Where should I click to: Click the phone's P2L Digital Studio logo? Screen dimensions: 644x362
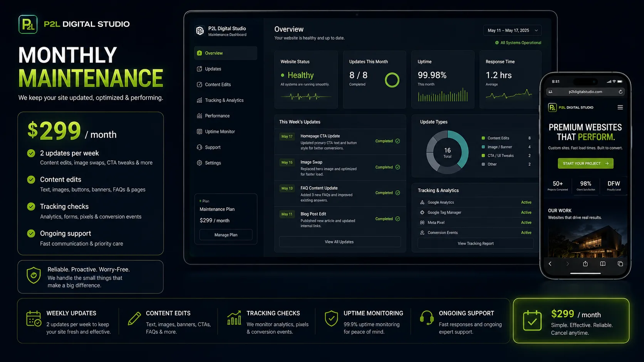(571, 107)
